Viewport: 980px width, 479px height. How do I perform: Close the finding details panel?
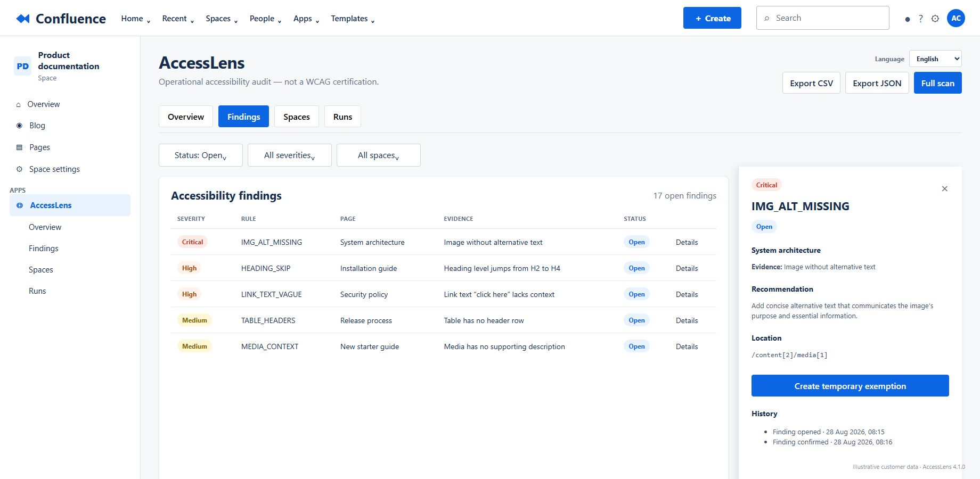click(x=944, y=188)
